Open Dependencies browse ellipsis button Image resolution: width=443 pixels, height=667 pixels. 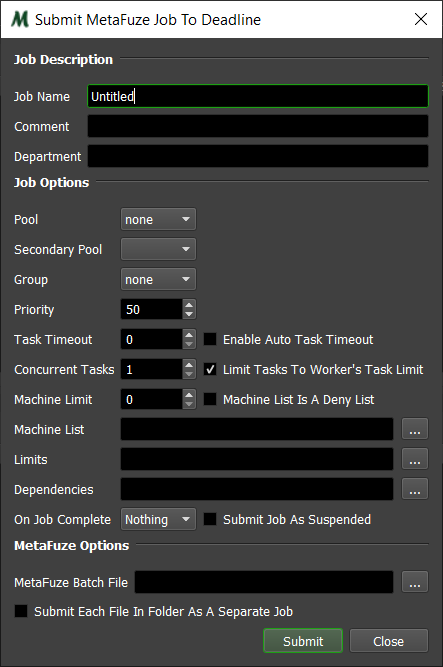[x=415, y=489]
